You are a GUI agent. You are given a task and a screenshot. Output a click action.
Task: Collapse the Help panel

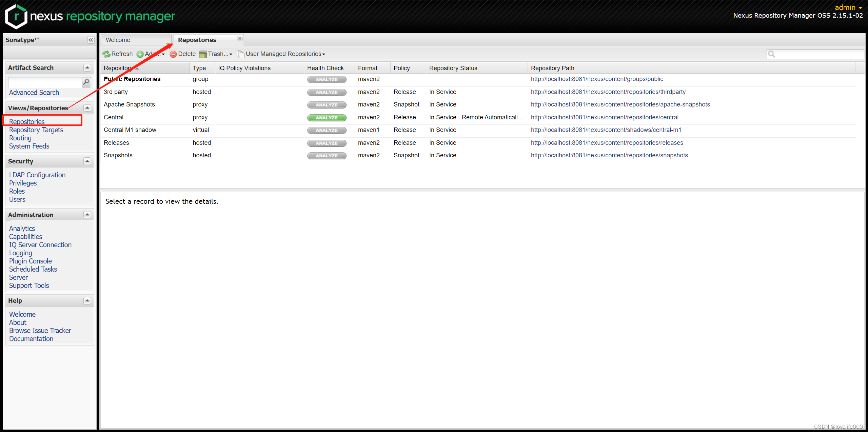87,300
